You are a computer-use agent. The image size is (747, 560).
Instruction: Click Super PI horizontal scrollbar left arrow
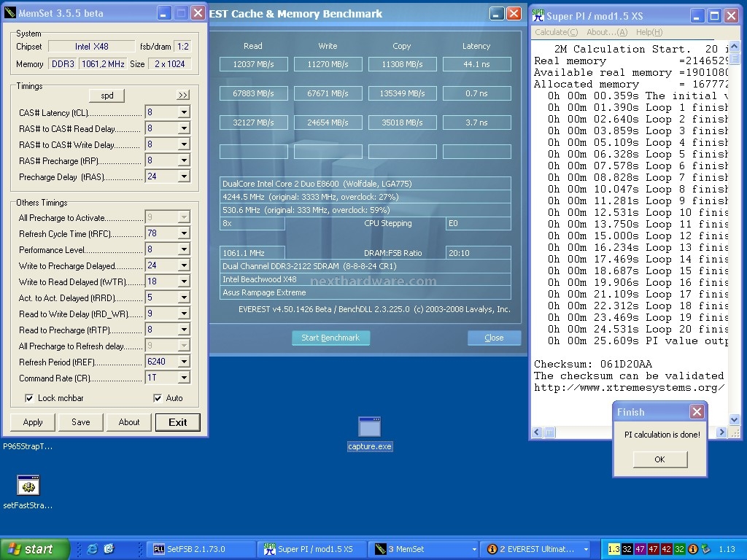[x=538, y=432]
